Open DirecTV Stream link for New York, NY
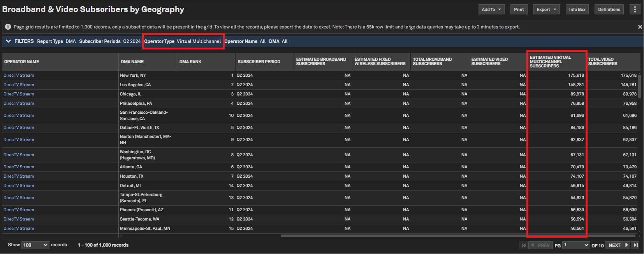This screenshot has width=644, height=254. tap(19, 75)
